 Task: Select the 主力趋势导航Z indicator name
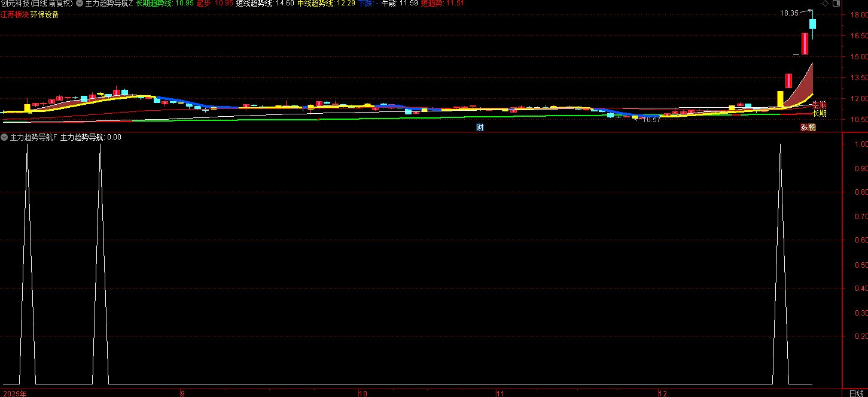pyautogui.click(x=109, y=4)
